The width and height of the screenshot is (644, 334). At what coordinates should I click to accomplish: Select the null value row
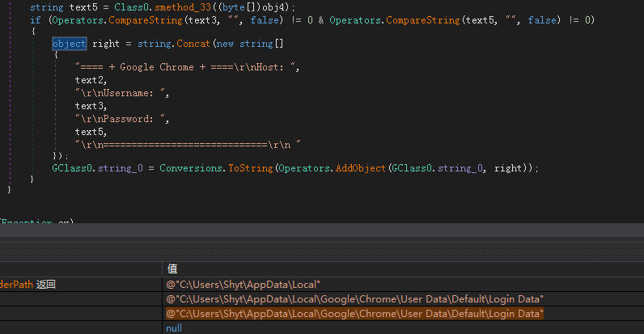click(x=403, y=328)
